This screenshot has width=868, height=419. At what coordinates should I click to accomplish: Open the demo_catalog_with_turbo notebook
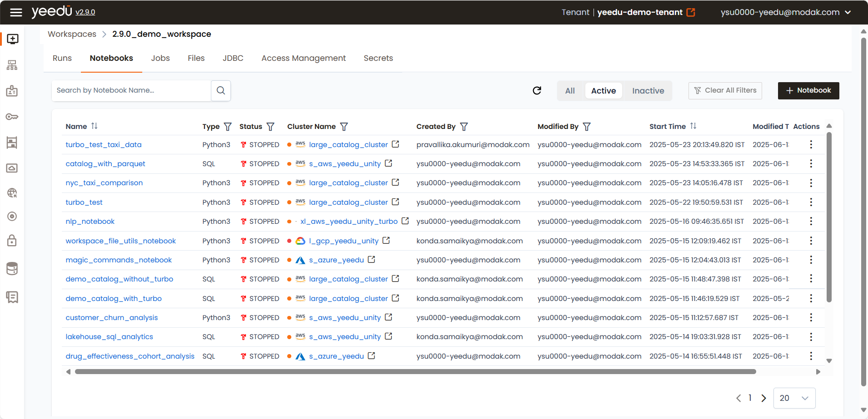(114, 298)
